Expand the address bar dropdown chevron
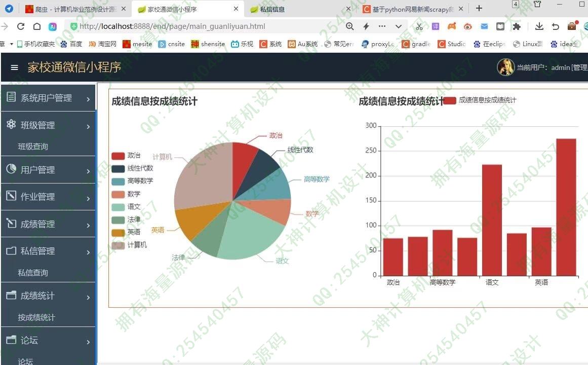 coord(398,26)
